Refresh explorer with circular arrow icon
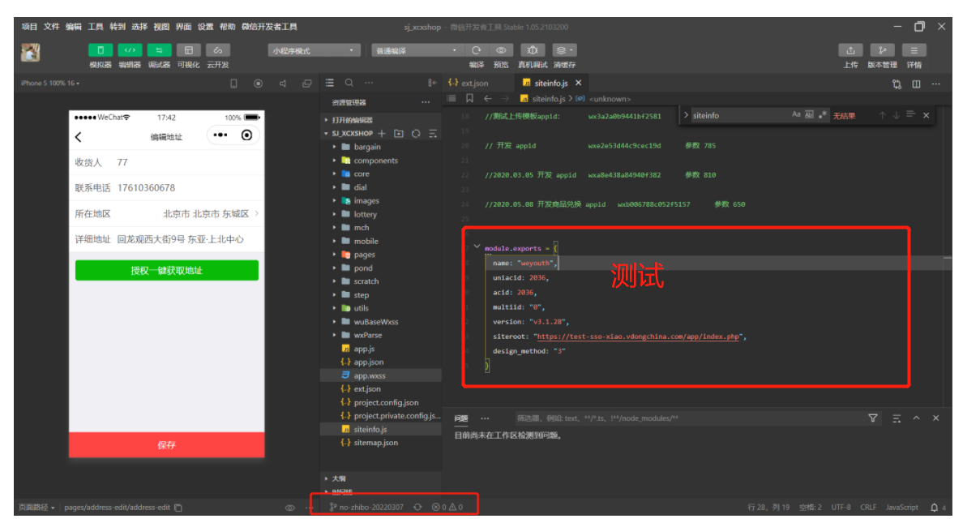Screen dimensions: 980x523 click(x=416, y=133)
